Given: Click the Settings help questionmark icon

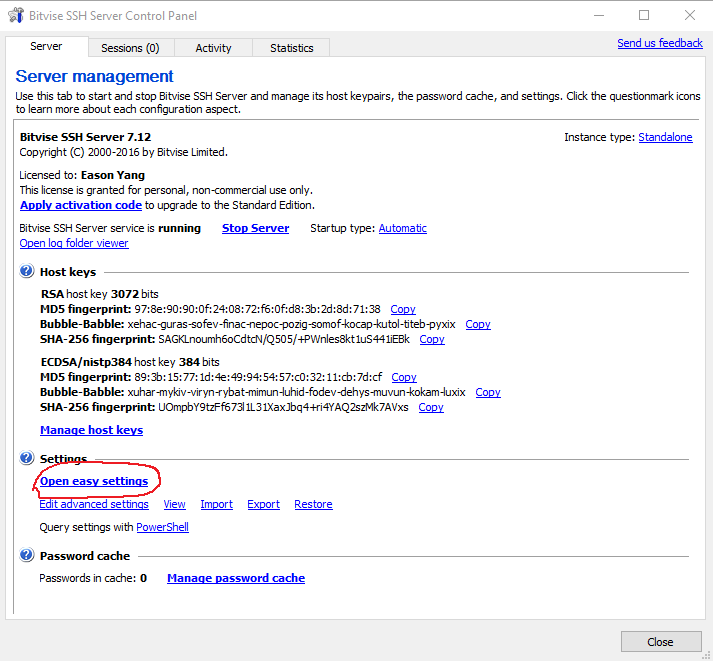Looking at the screenshot, I should [x=26, y=458].
